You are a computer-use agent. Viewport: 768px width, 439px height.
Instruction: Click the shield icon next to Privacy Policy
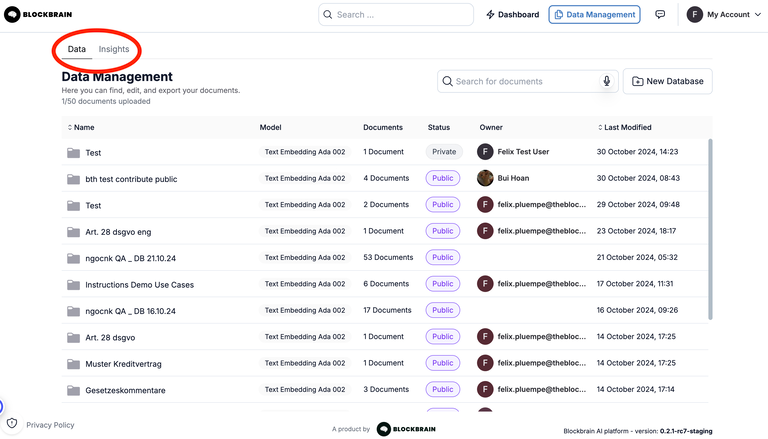12,424
